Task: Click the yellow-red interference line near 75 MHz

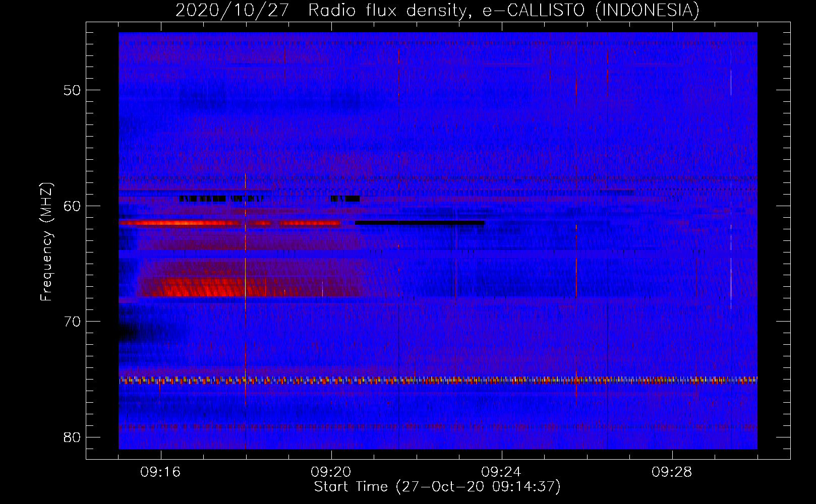Action: (438, 381)
